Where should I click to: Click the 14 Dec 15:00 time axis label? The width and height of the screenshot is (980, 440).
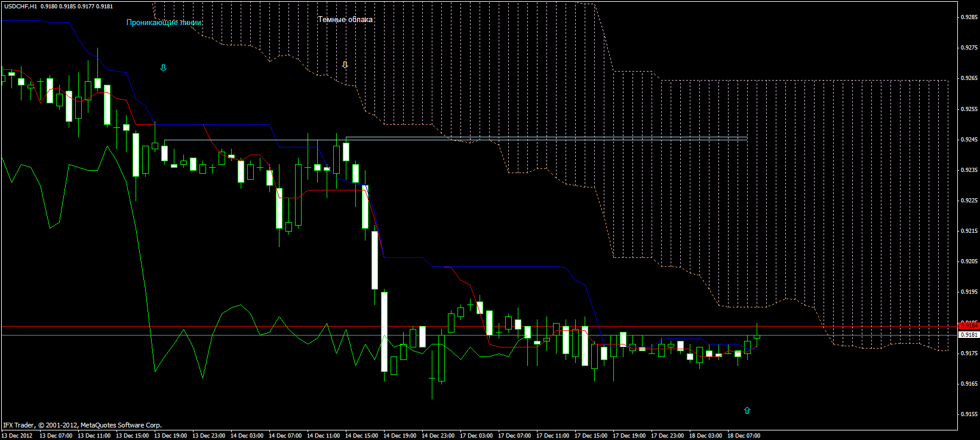(361, 436)
